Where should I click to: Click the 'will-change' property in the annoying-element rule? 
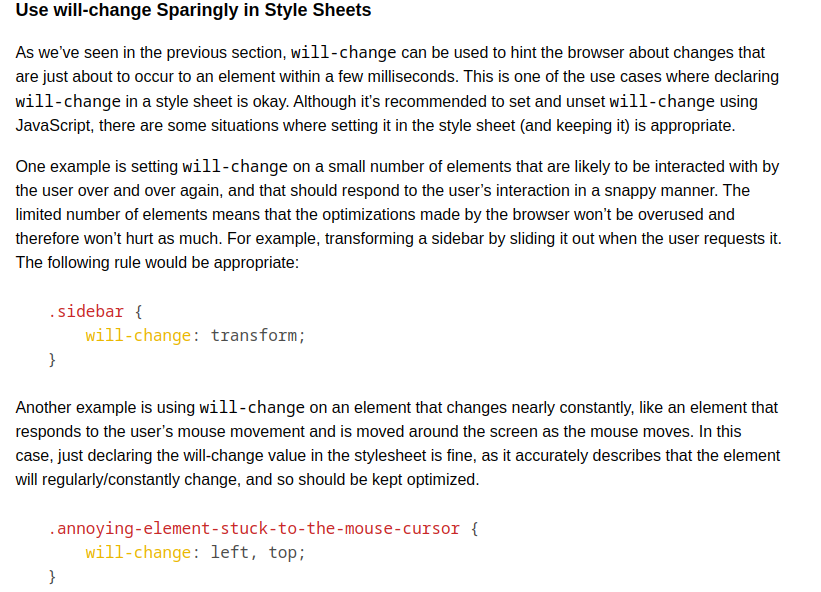[x=138, y=552]
